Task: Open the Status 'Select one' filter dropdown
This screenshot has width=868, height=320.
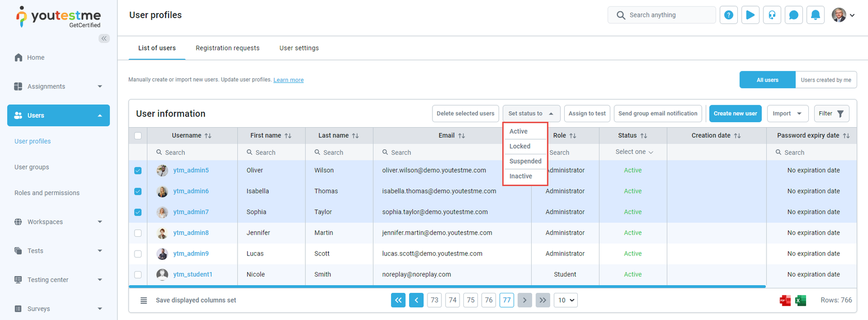Action: [633, 152]
